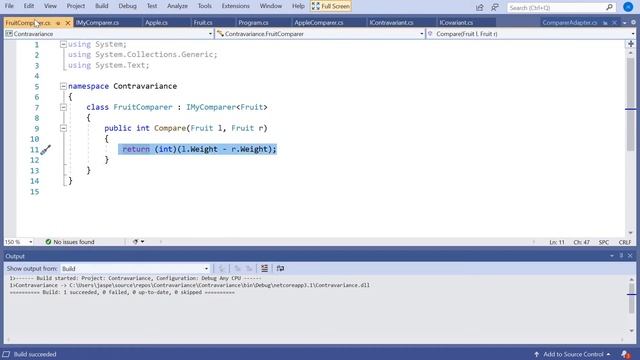
Task: Switch to AppleComparer.cs tab
Action: (x=319, y=23)
